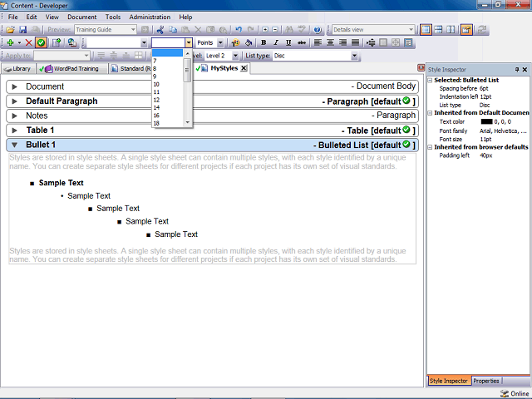
Task: Toggle the properties panel toolbar button
Action: point(466,30)
